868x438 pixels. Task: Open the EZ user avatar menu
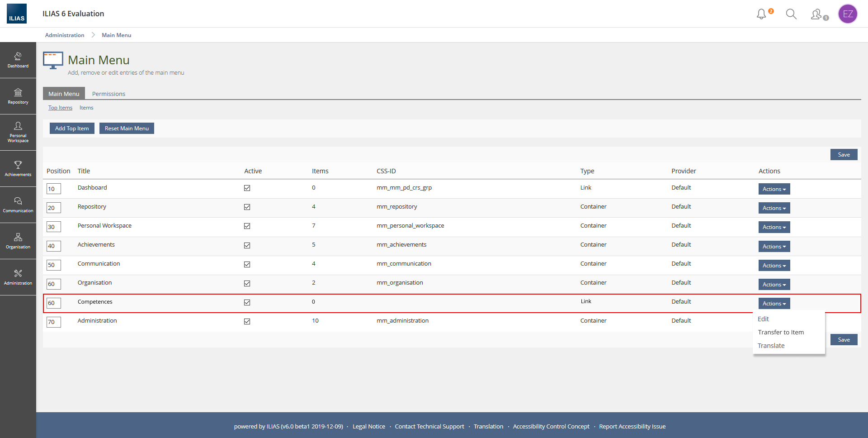coord(848,14)
